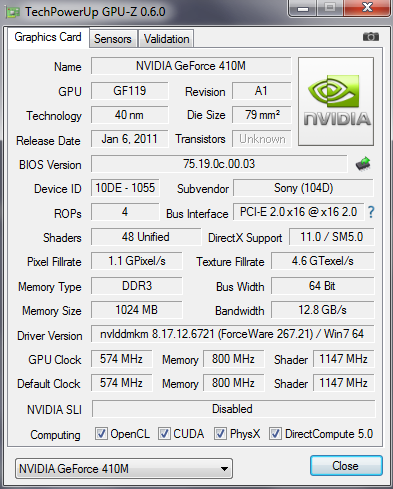The width and height of the screenshot is (393, 489).
Task: Minimize the GPU-Z window
Action: coord(302,8)
